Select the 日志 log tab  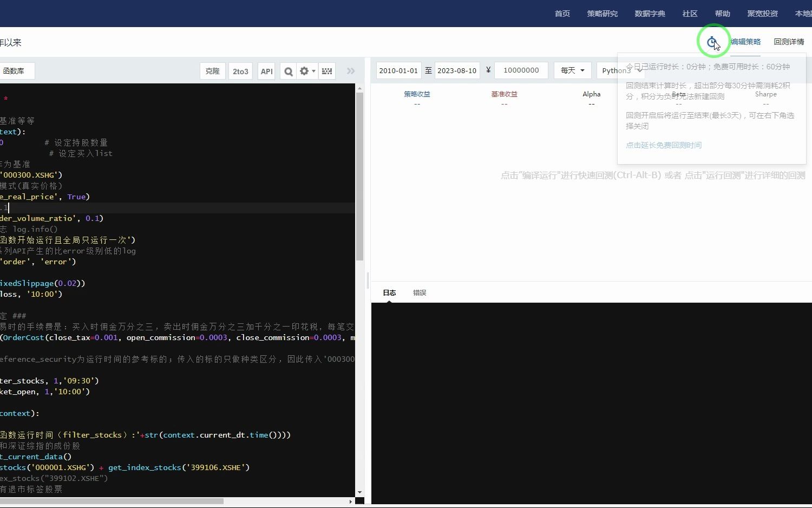click(x=389, y=292)
